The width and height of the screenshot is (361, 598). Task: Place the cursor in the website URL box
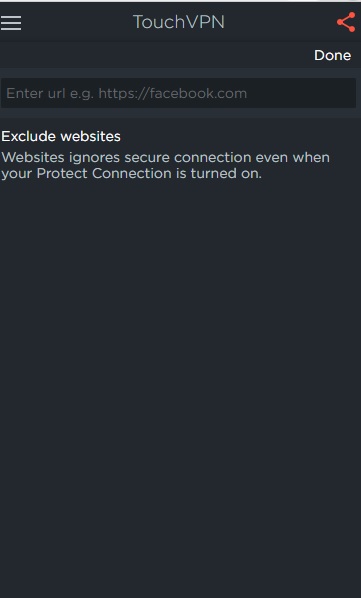tap(178, 93)
